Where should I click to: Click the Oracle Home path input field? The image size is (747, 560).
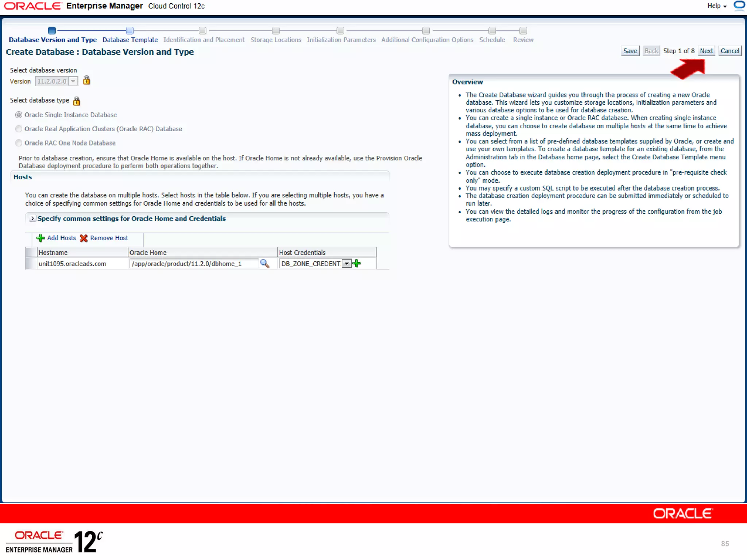(193, 264)
